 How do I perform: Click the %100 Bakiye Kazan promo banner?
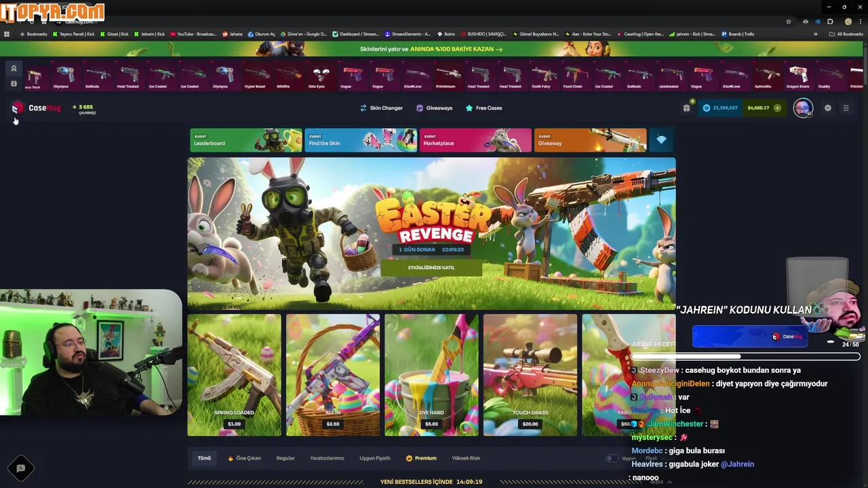(431, 49)
